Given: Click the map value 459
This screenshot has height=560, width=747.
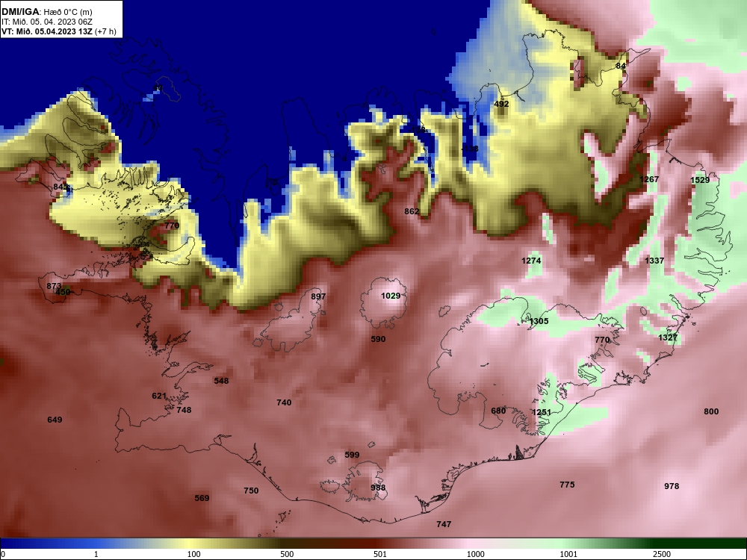Looking at the screenshot, I should 63,292.
